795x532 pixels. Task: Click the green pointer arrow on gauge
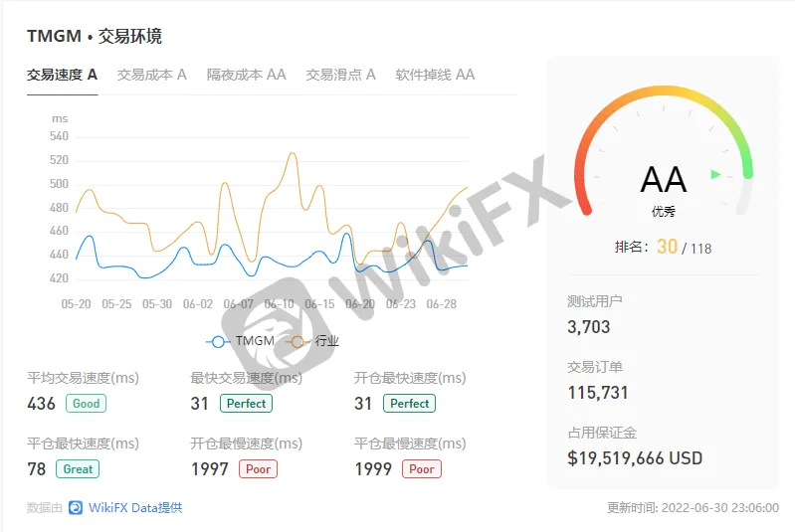715,174
